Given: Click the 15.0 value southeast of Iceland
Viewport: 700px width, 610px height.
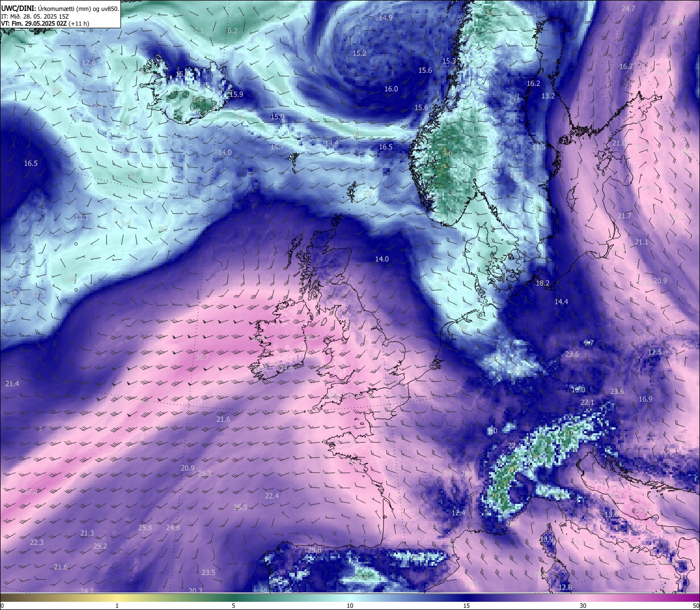Looking at the screenshot, I should (277, 117).
